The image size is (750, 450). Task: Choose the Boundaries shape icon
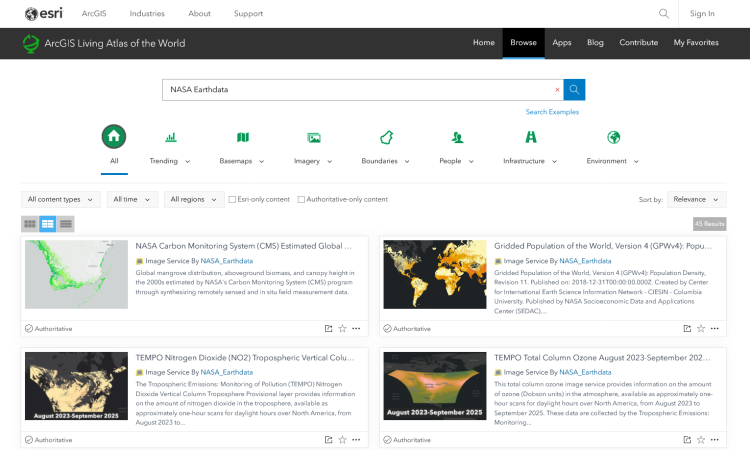tap(386, 138)
